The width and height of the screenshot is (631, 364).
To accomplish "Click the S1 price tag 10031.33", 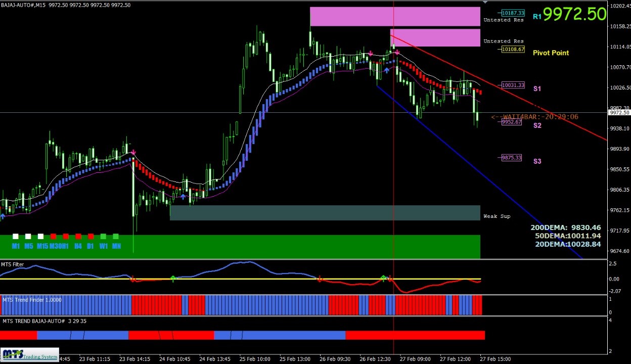I will [x=513, y=85].
